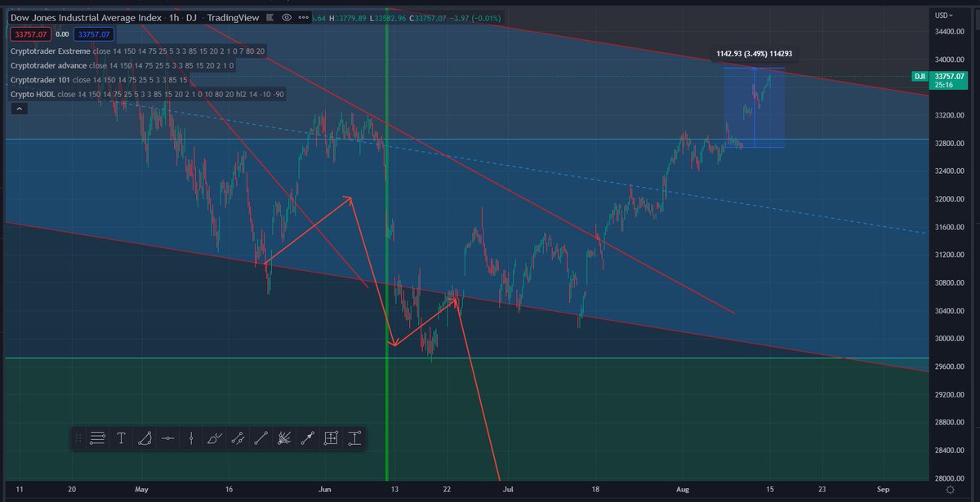Select the Cryptotrader 101 indicator legend

(x=99, y=80)
